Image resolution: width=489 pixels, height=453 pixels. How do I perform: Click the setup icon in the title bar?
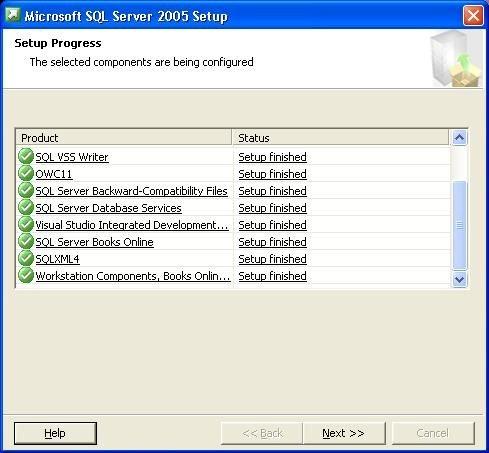click(x=13, y=15)
